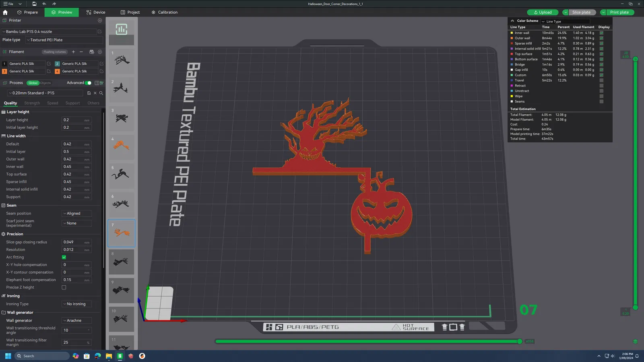Switch to the Prepare tab

point(27,12)
